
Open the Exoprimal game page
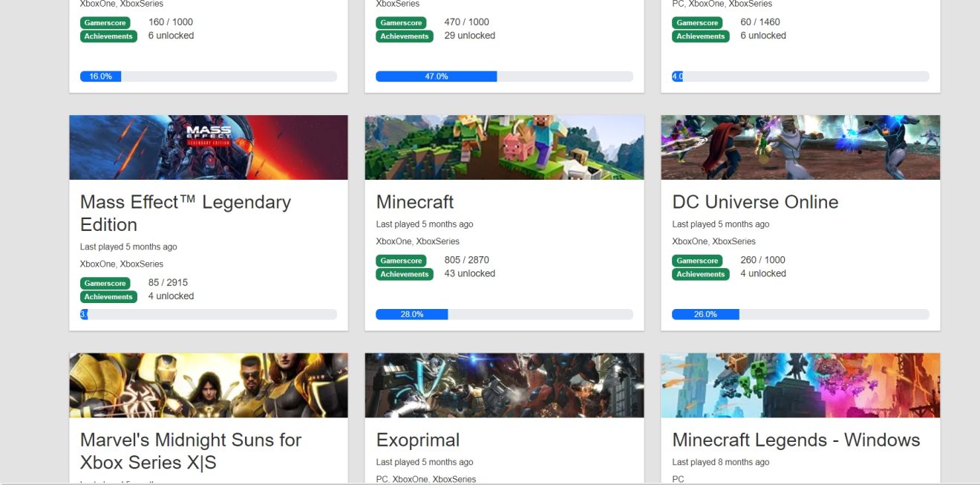(417, 440)
